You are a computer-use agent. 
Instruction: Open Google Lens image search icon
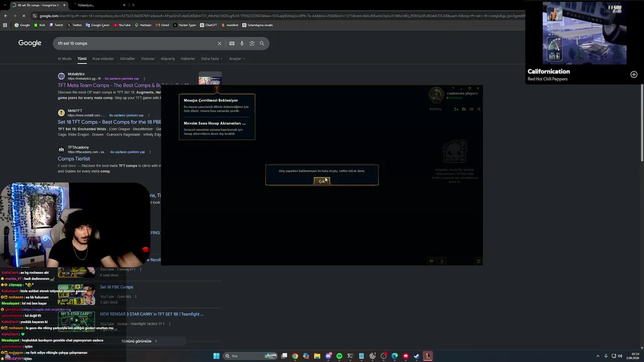[252, 43]
